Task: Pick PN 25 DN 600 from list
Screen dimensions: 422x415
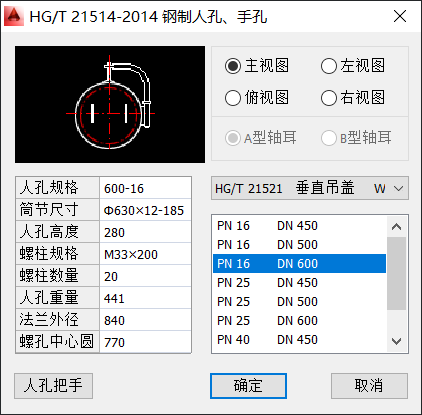Action: 299,321
